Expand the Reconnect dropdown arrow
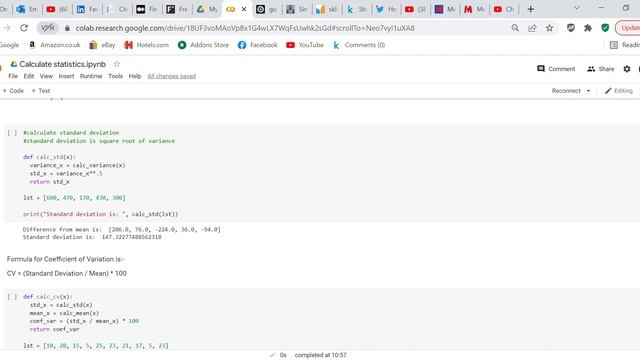 pos(588,91)
